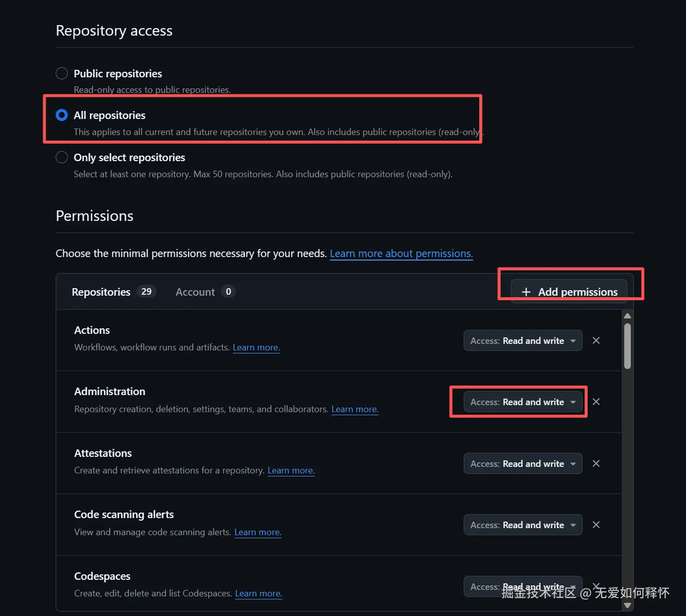
Task: Select the Public repositories radio button
Action: click(62, 73)
